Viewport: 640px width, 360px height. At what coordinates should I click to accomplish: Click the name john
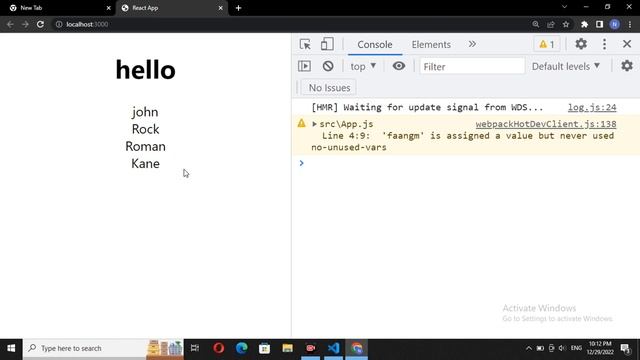(x=145, y=112)
